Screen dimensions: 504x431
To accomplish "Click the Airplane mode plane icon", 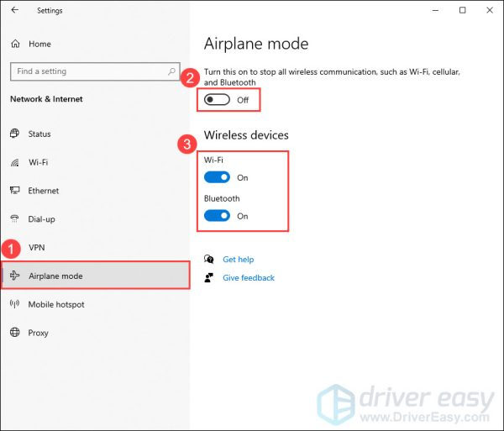I will [x=15, y=276].
